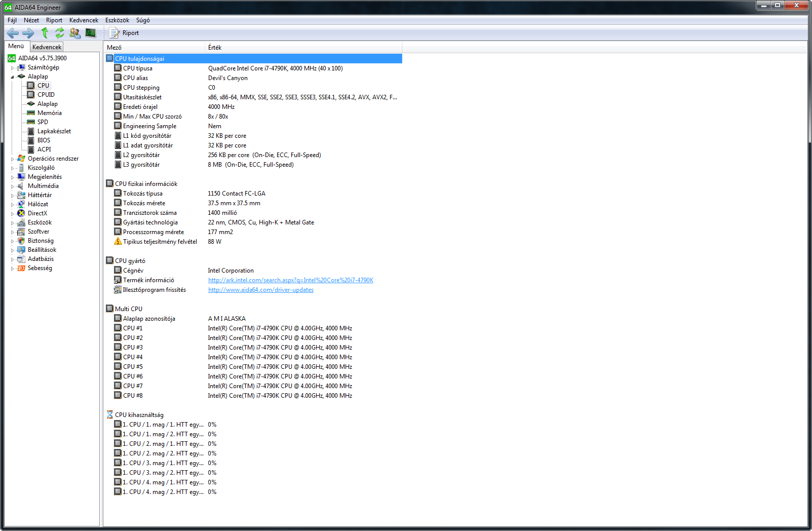The image size is (812, 531).
Task: Click the A M I ALASKA value
Action: (227, 319)
